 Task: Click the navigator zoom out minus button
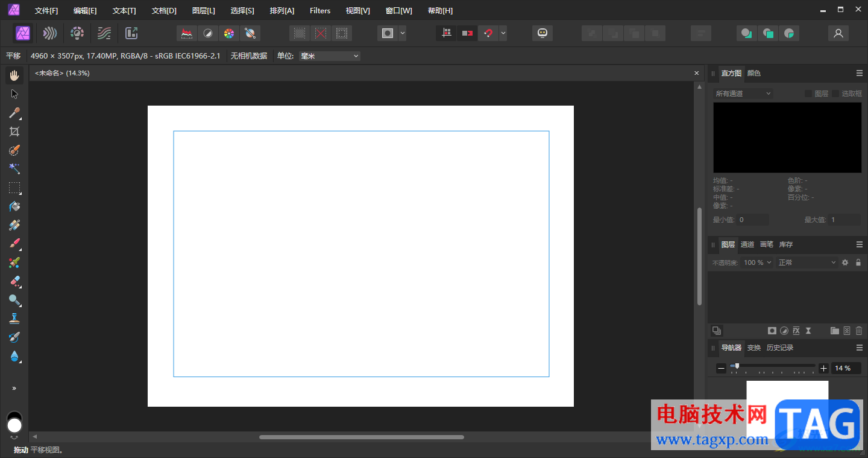point(721,368)
